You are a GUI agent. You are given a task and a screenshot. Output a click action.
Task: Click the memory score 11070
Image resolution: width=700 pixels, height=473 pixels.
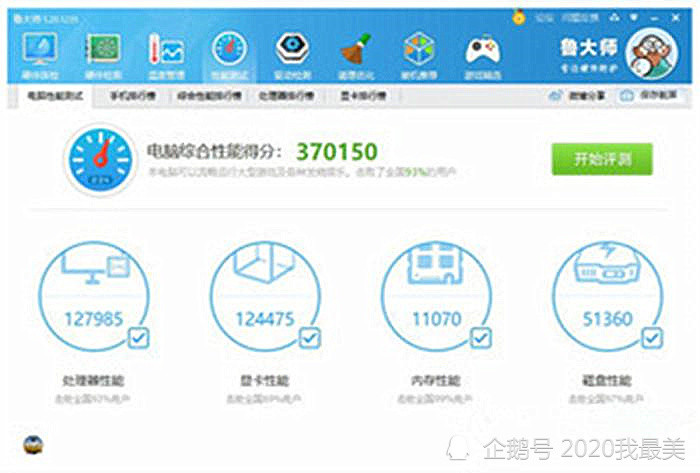(437, 319)
